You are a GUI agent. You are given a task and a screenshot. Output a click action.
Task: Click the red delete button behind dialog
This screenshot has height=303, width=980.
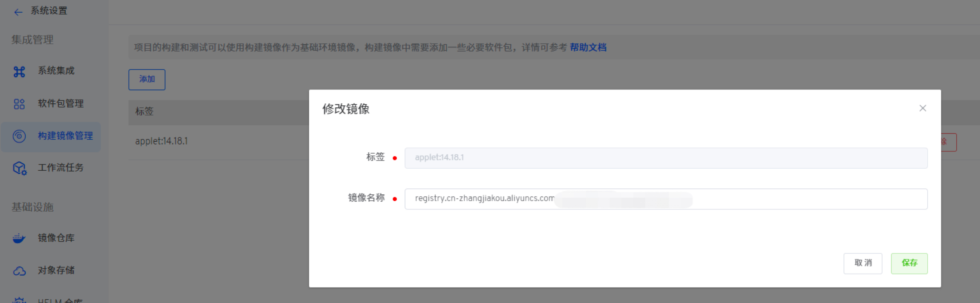[x=949, y=142]
